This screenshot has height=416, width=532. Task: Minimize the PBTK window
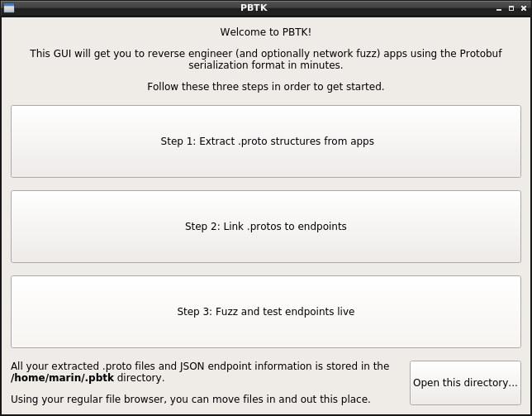click(499, 8)
